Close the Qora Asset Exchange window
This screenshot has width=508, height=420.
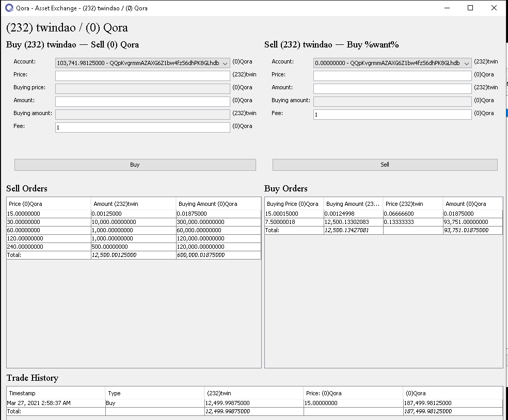[494, 8]
